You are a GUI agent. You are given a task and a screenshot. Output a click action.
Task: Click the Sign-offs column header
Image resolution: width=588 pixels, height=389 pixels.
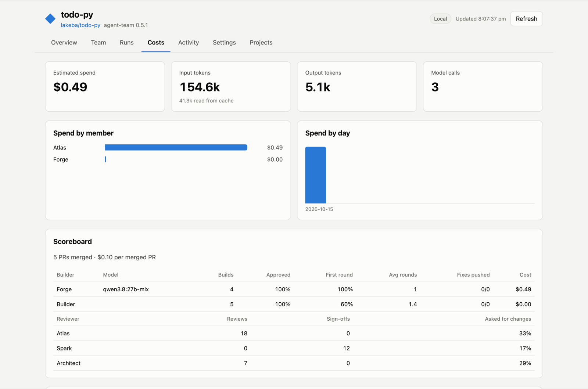pos(338,319)
